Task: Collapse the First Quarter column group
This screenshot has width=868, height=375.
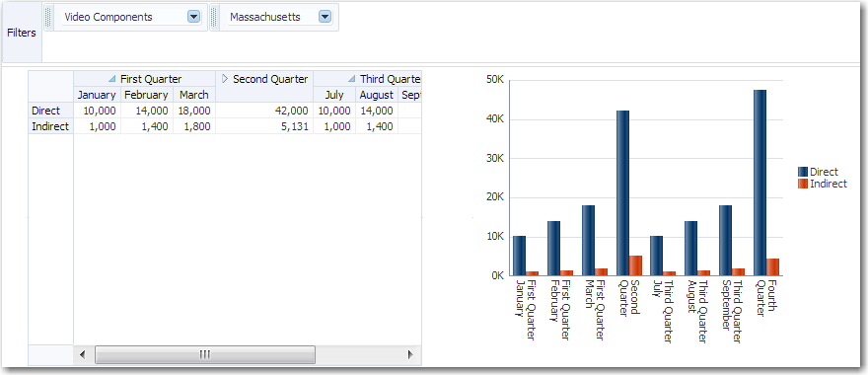Action: click(112, 79)
